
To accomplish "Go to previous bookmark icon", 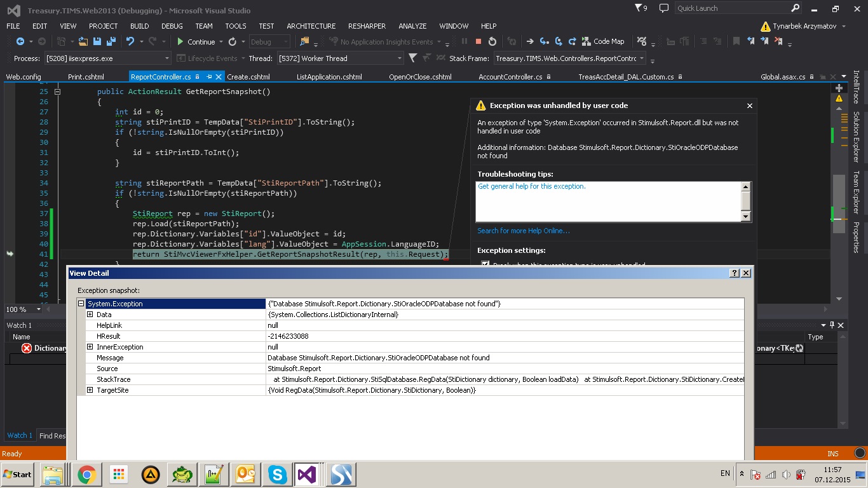I will pyautogui.click(x=751, y=41).
